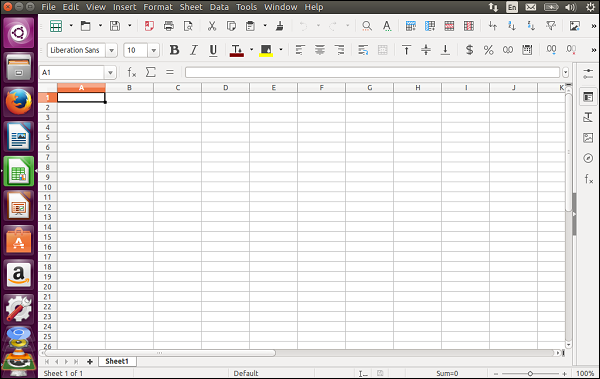Align cell content to bottom

[445, 50]
